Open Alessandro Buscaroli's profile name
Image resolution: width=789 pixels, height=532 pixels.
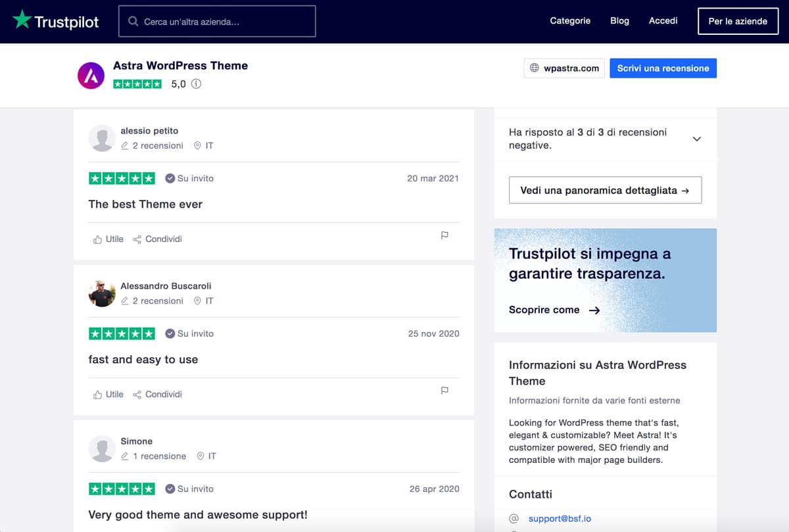[166, 286]
